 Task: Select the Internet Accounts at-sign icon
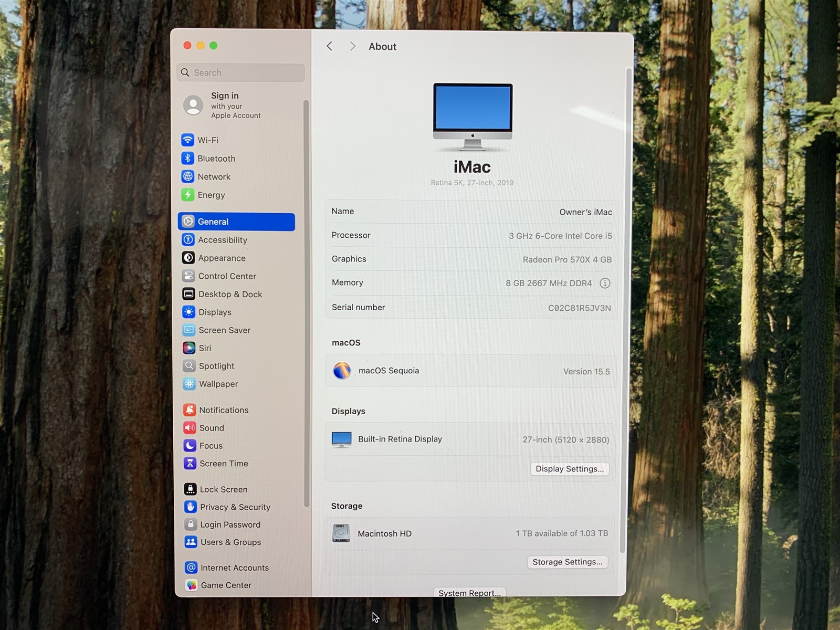(x=191, y=568)
